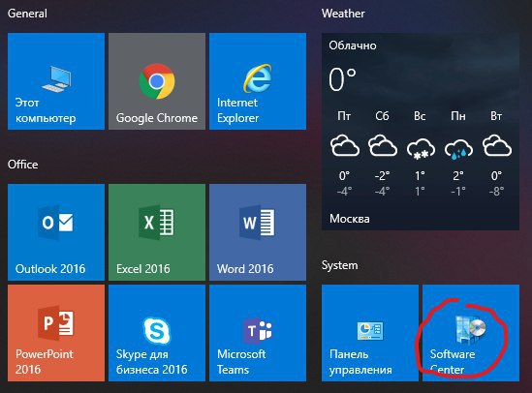Open Internet Explorer tile
The width and height of the screenshot is (532, 393).
pos(258,81)
